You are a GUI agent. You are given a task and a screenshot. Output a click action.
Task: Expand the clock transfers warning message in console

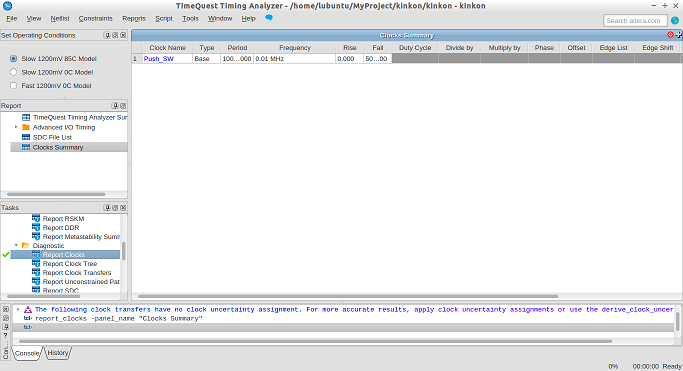click(x=18, y=310)
